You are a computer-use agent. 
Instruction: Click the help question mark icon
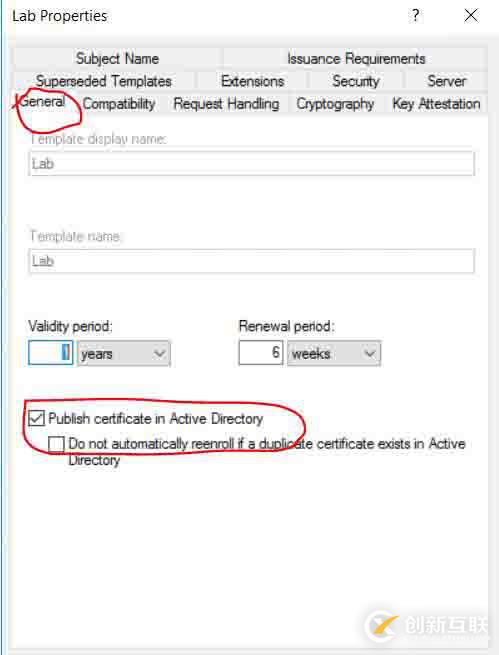[415, 16]
